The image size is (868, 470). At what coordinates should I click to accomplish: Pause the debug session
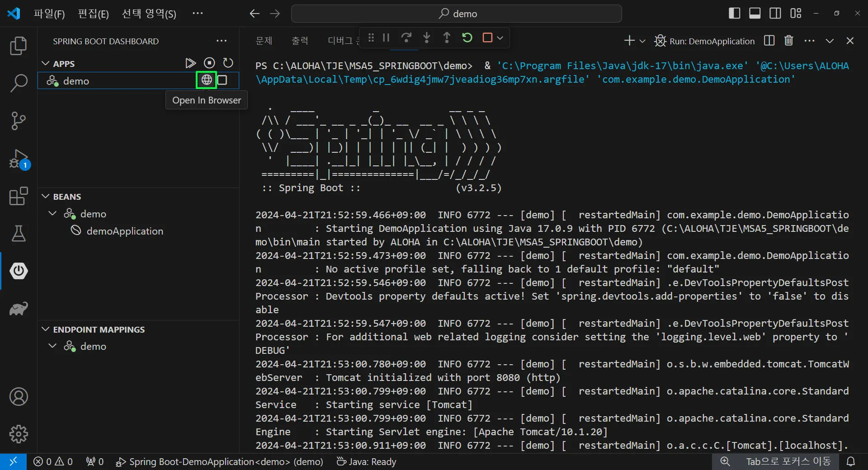coord(386,38)
